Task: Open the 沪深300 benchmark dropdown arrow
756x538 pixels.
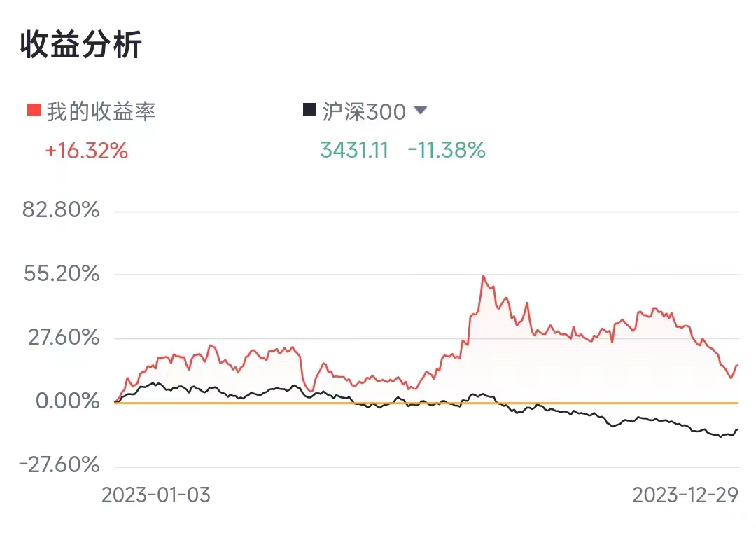Action: [x=421, y=110]
